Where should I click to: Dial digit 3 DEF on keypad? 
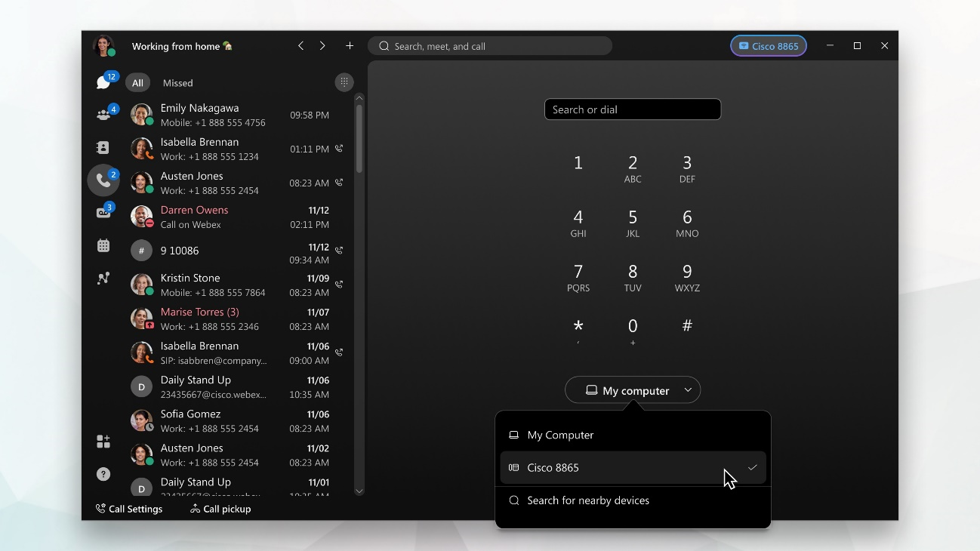pyautogui.click(x=687, y=169)
